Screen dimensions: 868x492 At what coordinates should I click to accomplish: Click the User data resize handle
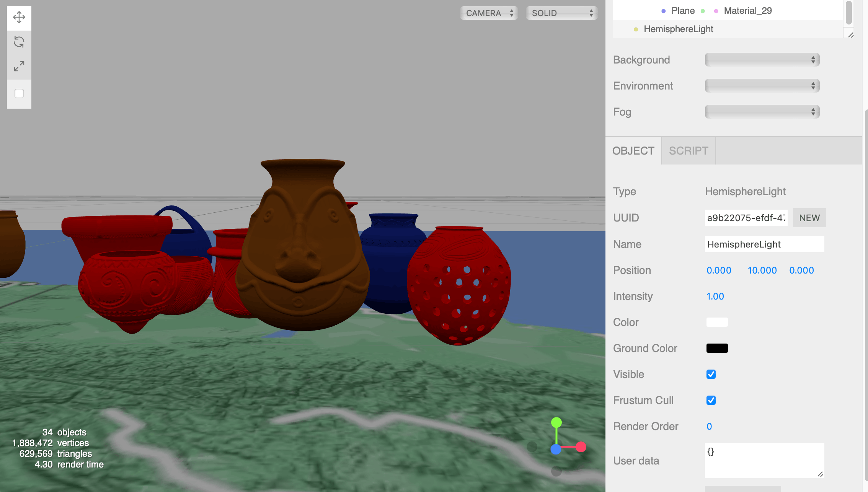820,474
